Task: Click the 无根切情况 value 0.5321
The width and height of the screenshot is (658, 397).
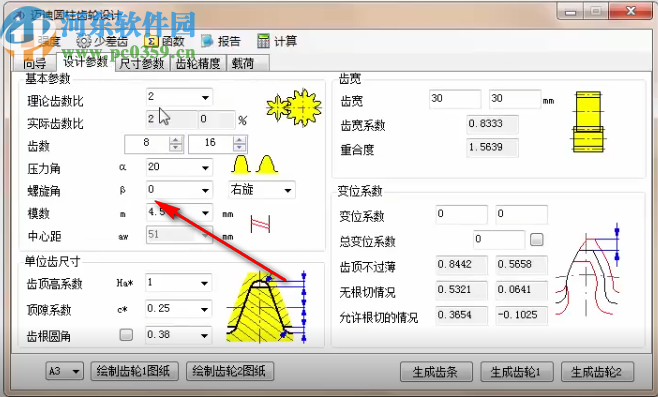Action: click(x=462, y=290)
